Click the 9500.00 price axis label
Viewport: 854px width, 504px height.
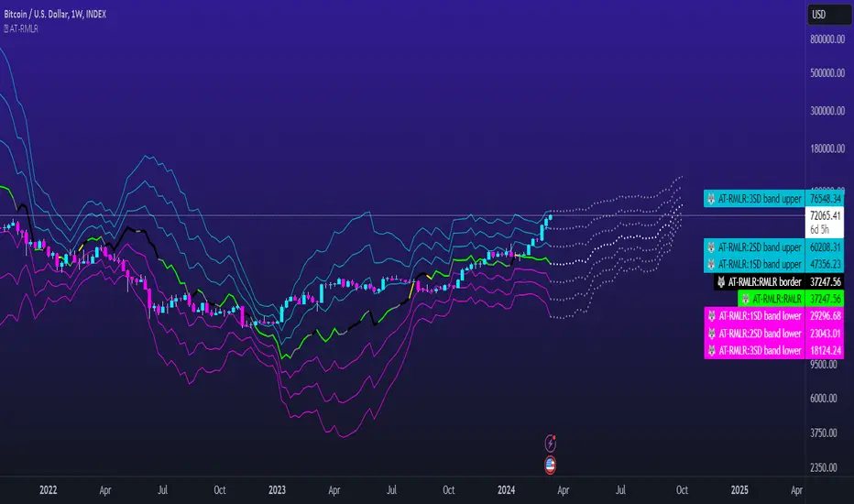pos(824,365)
